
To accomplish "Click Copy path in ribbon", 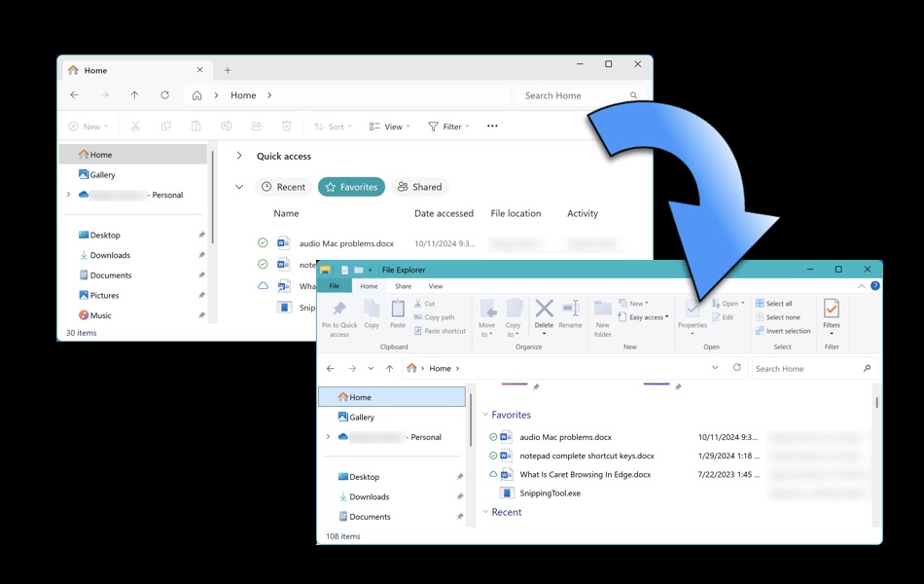I will click(x=435, y=316).
